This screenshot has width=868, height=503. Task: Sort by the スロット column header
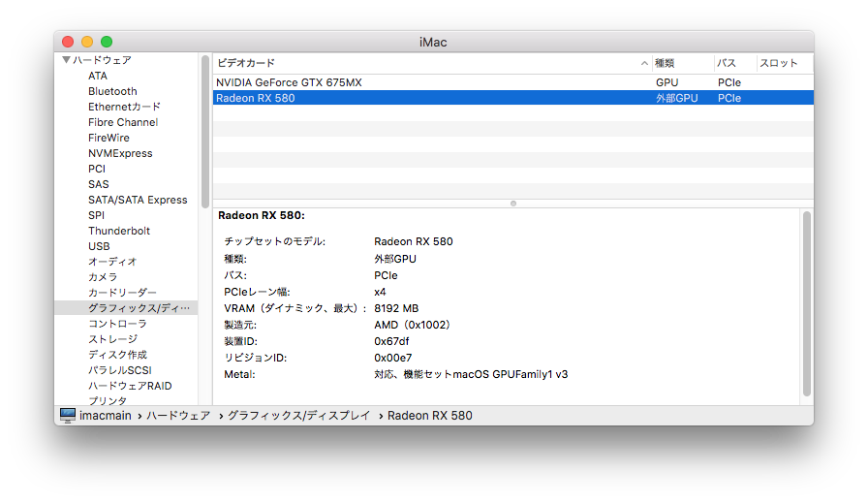(x=778, y=63)
